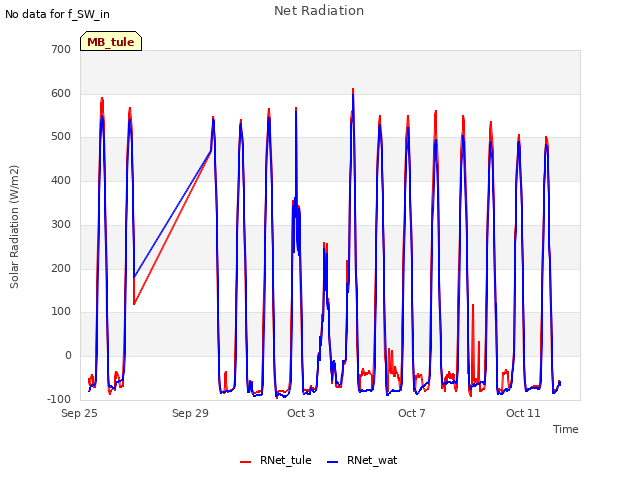640x480 pixels.
Task: Click the Time axis title
Action: coord(566,429)
